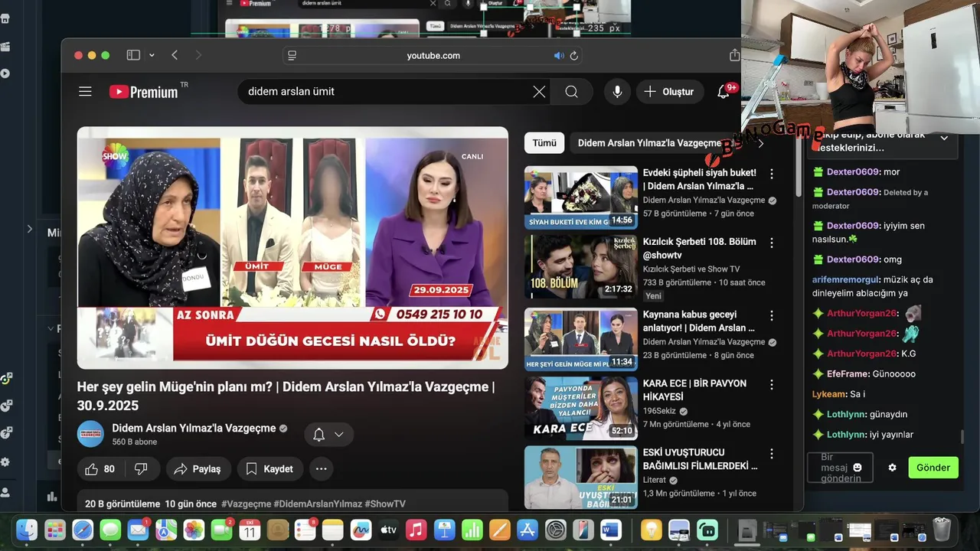Viewport: 980px width, 551px height.
Task: Click #Vazgeçme hashtag in description
Action: [x=246, y=504]
